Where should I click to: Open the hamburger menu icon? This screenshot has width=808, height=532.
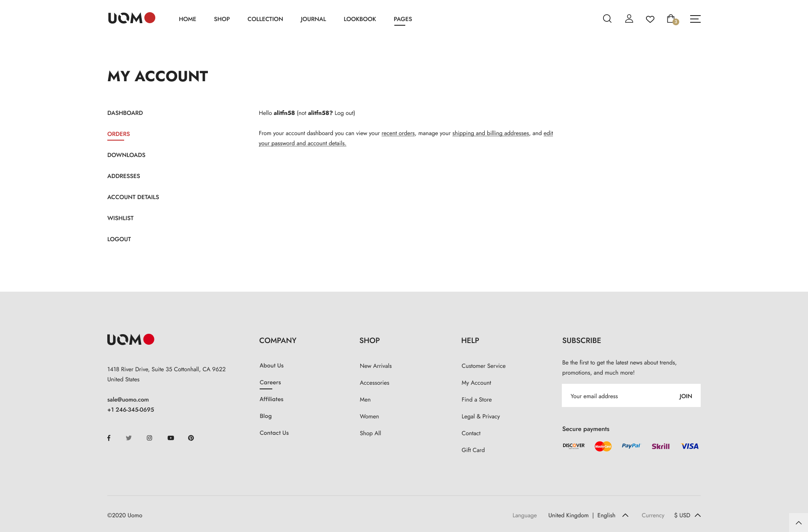(x=695, y=19)
